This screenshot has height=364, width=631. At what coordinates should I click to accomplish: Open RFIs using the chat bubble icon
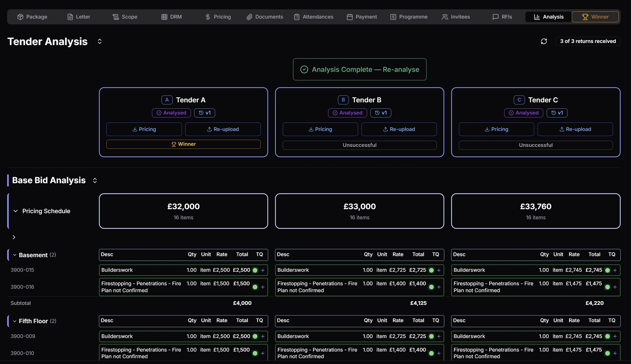click(495, 17)
